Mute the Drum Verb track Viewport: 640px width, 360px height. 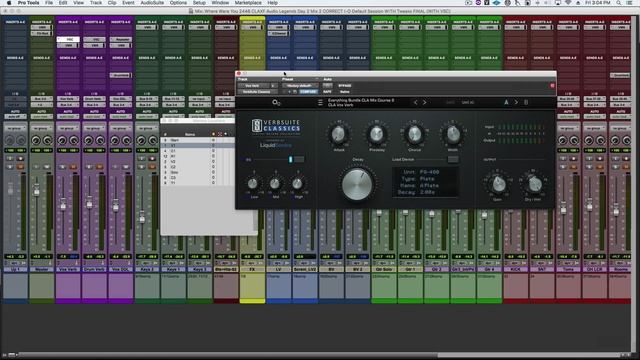pos(100,167)
